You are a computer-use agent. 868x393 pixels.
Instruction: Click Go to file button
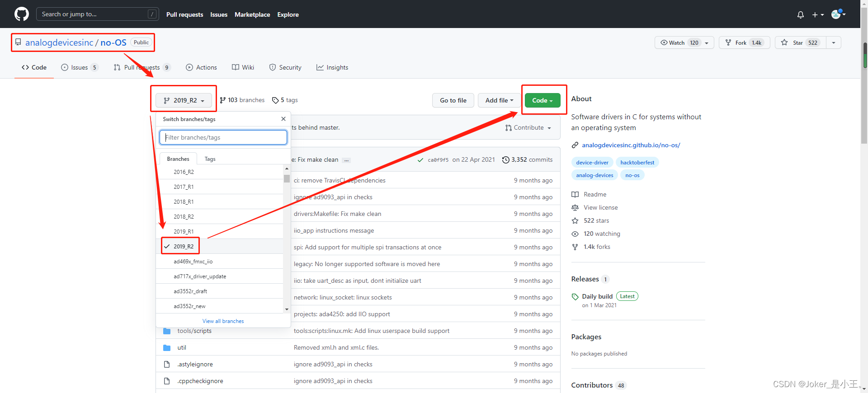pos(453,100)
